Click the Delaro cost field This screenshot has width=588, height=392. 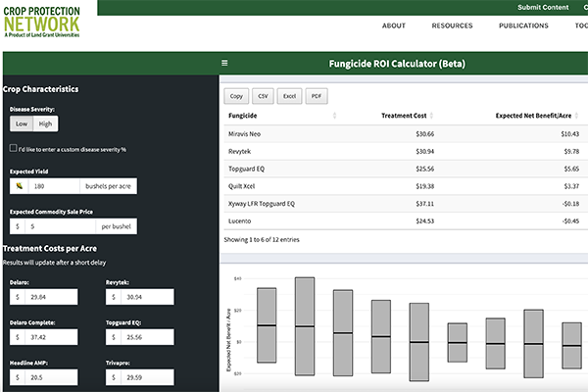pos(51,297)
